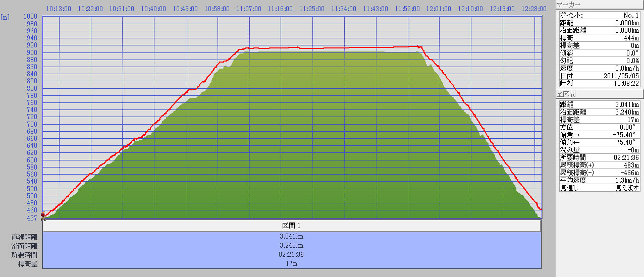Image resolution: width=644 pixels, height=277 pixels.
Task: Click the 平均速度 1.3km/h row
Action: tap(599, 180)
